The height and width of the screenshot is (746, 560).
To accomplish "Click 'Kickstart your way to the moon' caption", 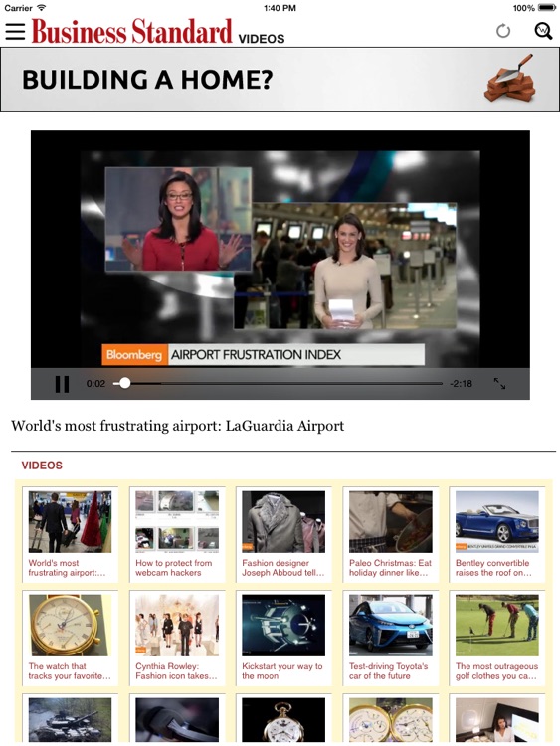I will pyautogui.click(x=282, y=670).
